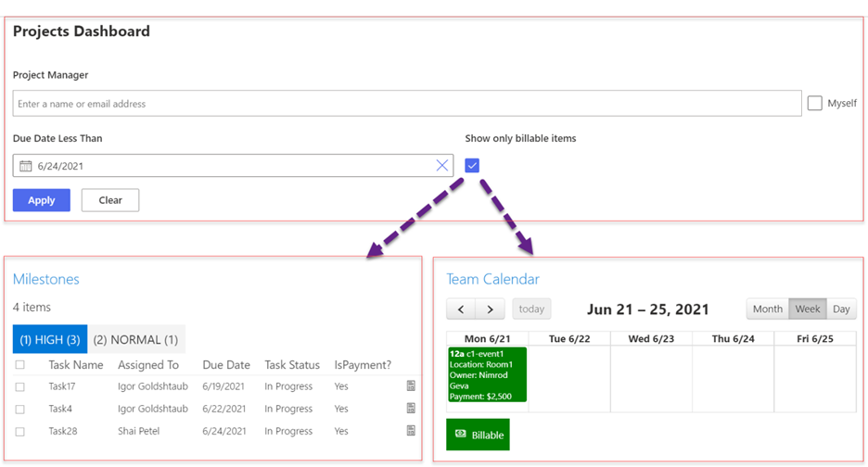The width and height of the screenshot is (868, 467).
Task: Open the c1-event1 calendar event
Action: pos(487,374)
